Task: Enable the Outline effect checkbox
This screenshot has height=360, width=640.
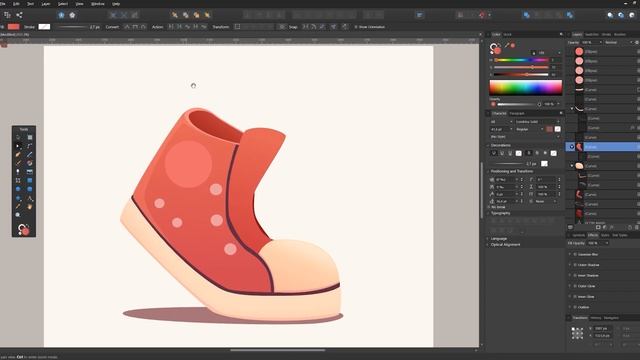Action: coord(575,307)
